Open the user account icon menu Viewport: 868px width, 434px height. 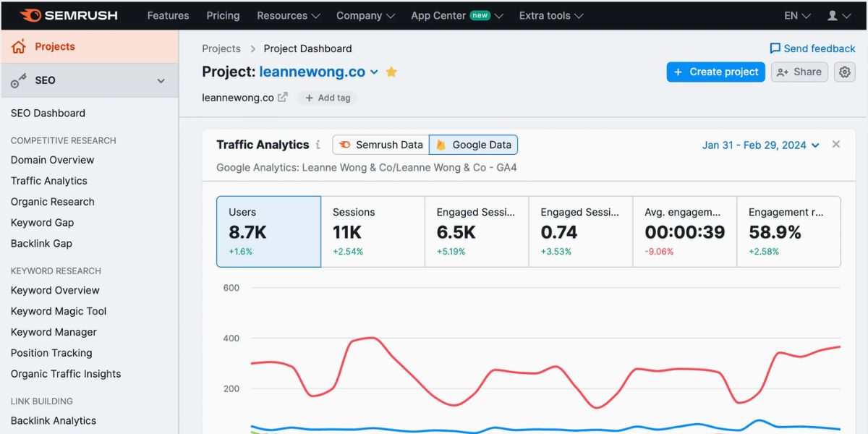click(x=838, y=15)
